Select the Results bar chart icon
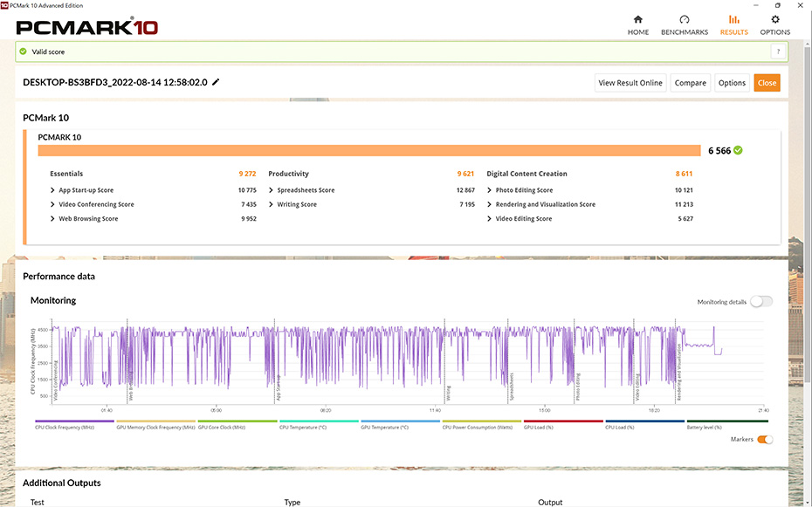 click(733, 20)
